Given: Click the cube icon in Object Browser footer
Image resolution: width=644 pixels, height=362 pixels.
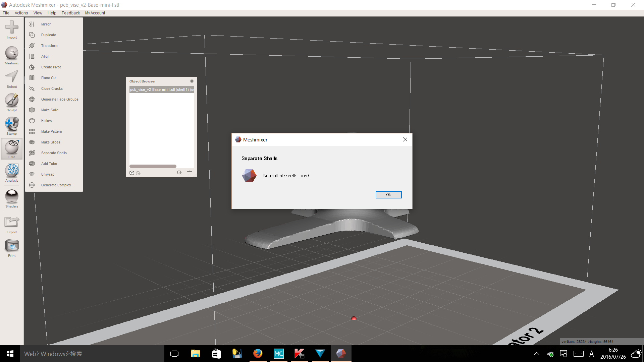Looking at the screenshot, I should 132,173.
